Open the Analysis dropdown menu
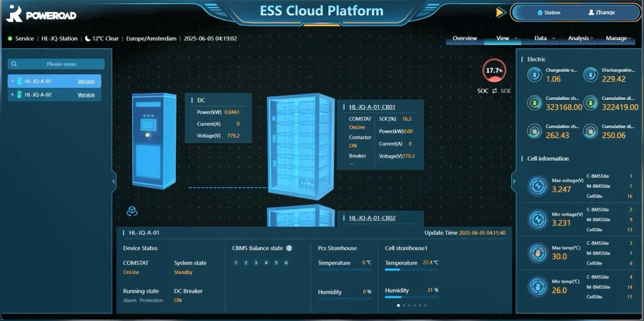The height and width of the screenshot is (321, 644). (x=580, y=38)
